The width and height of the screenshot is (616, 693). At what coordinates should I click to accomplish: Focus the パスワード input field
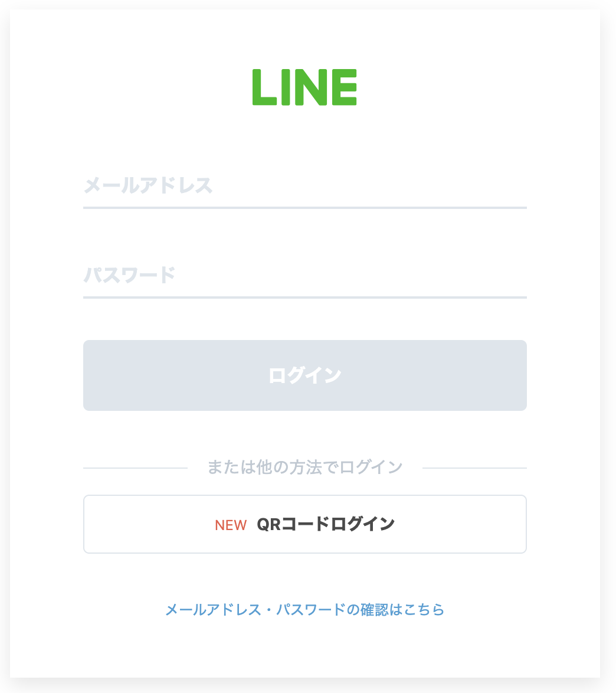pos(304,276)
